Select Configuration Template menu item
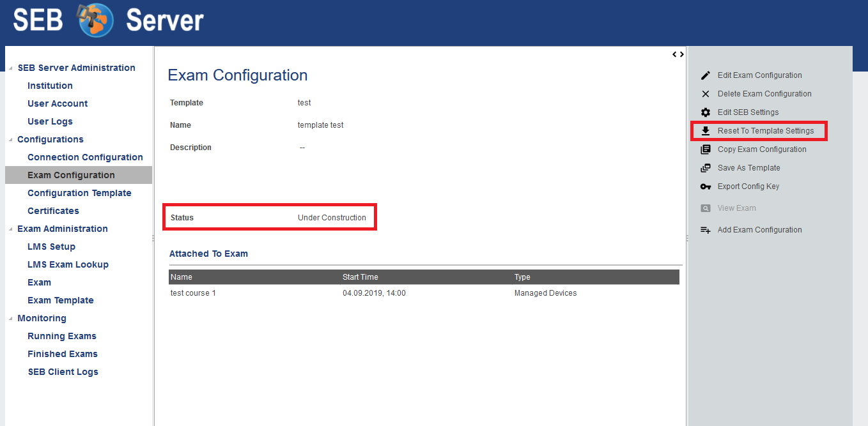 click(x=79, y=193)
